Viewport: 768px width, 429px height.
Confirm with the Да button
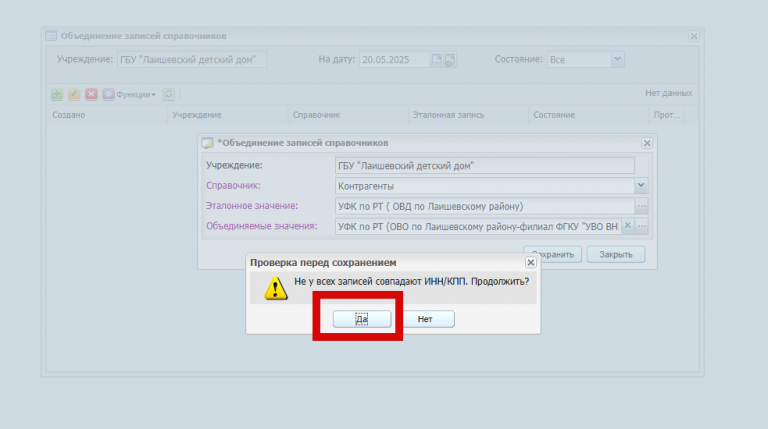tap(362, 319)
